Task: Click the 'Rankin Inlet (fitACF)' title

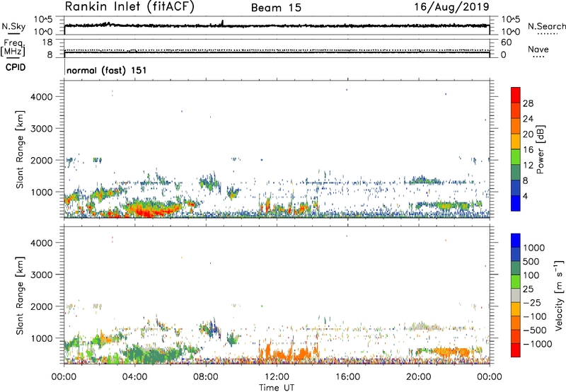Action: (x=129, y=7)
